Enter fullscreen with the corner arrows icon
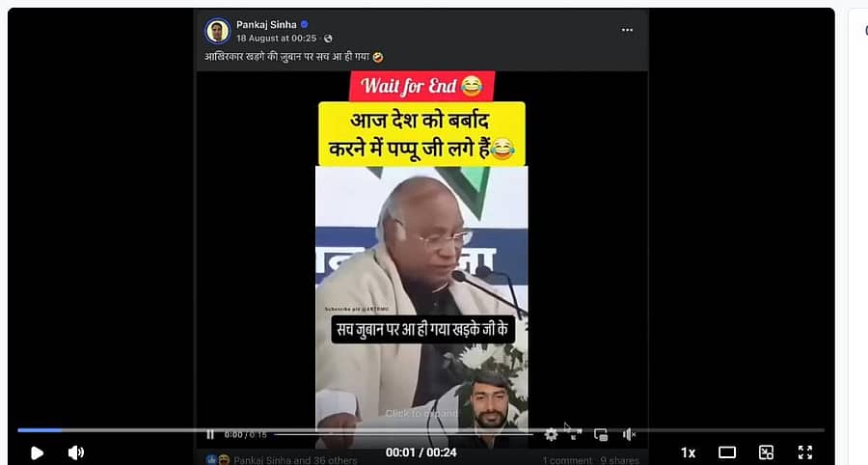Viewport: 868px width, 465px height. pyautogui.click(x=805, y=452)
